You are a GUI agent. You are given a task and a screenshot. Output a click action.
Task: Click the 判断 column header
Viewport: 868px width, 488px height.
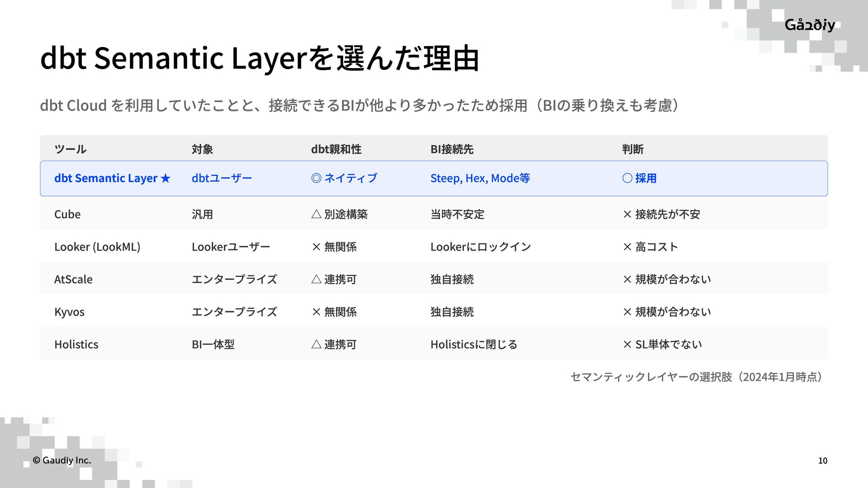click(632, 150)
